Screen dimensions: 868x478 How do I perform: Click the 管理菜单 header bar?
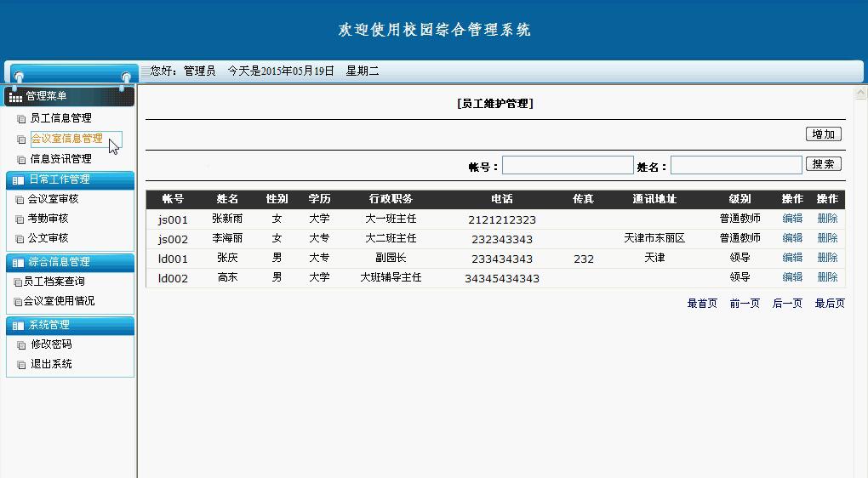tap(69, 96)
